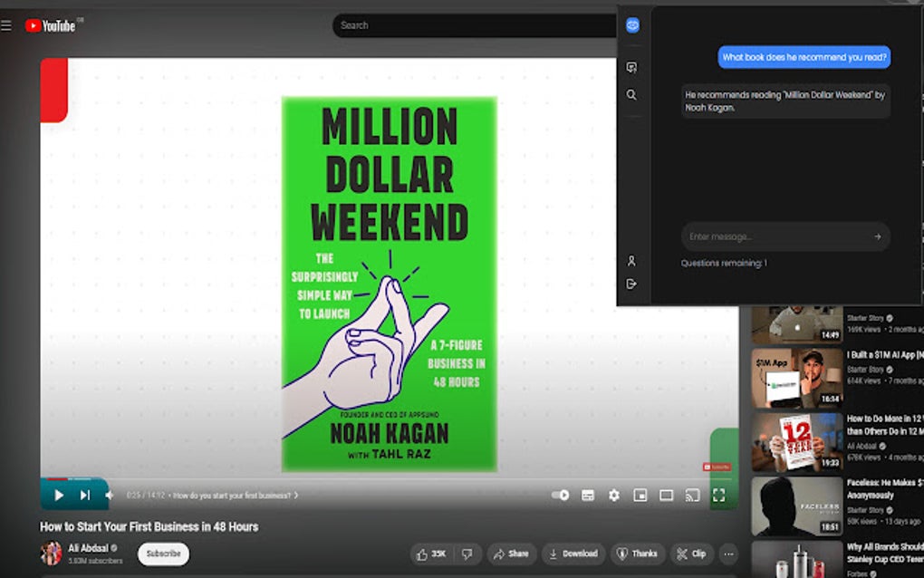This screenshot has height=578, width=924.
Task: Open the 12 Week Year video thumbnail
Action: (x=796, y=442)
